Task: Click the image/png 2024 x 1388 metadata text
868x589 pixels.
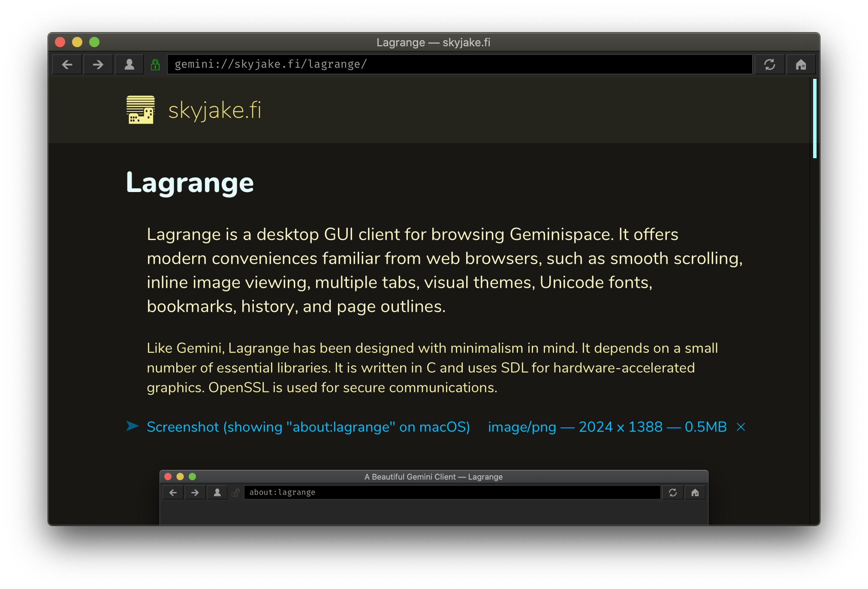Action: tap(607, 427)
